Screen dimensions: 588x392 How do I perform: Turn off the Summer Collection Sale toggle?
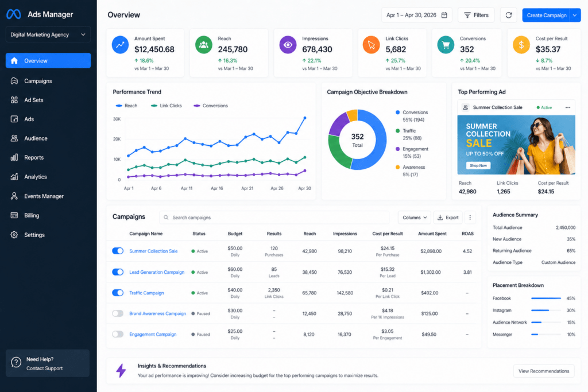118,251
